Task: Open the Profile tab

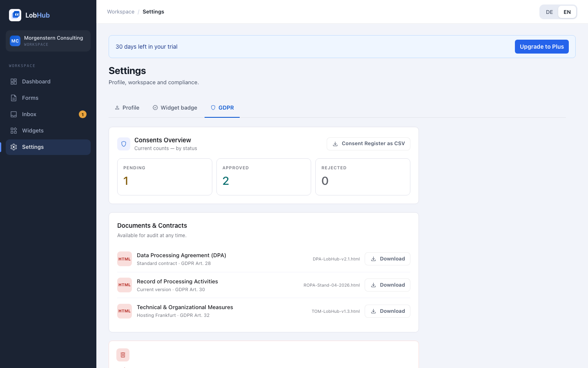Action: click(127, 108)
